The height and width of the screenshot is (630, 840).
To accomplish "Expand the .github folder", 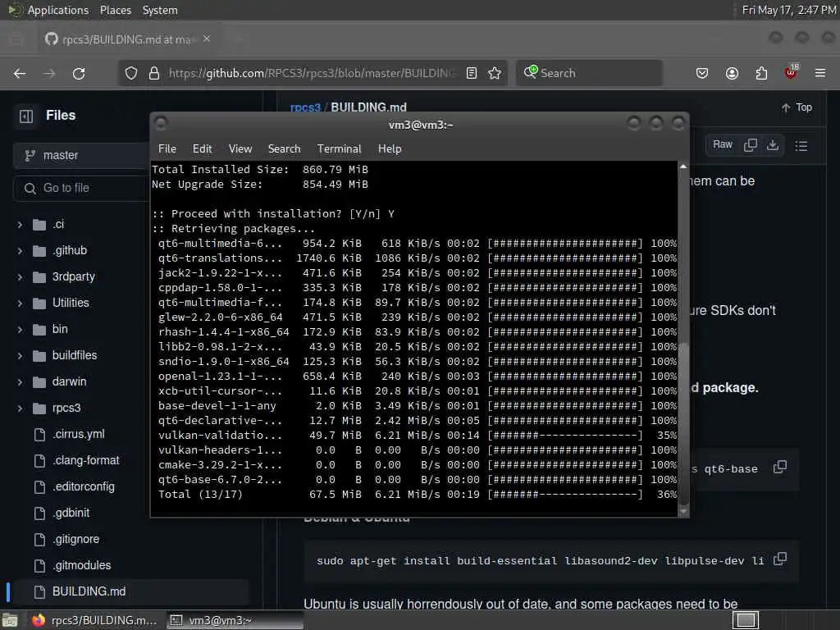I will (20, 251).
